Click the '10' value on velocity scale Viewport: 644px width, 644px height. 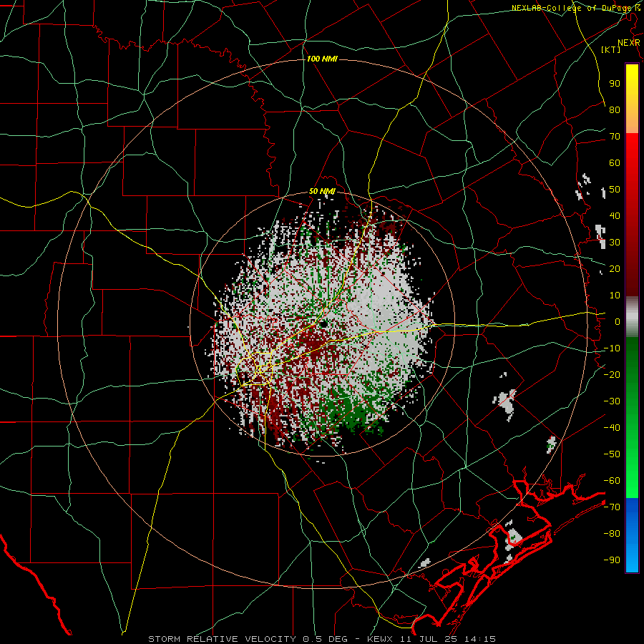(615, 296)
